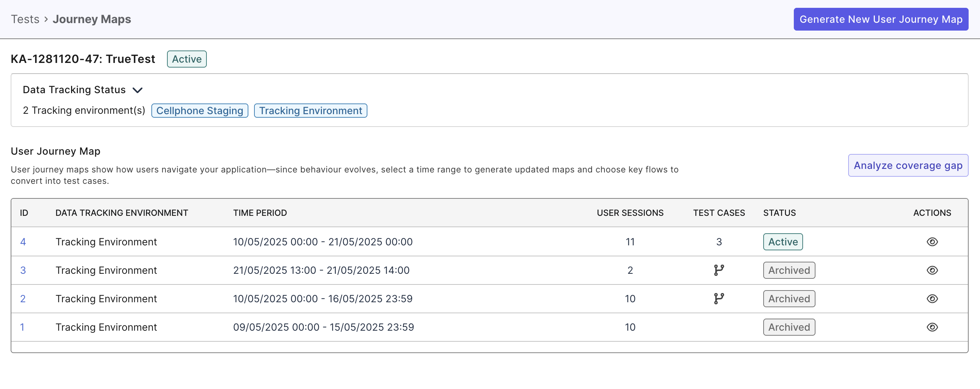Sort the table by the ID column header
Image resolution: width=980 pixels, height=389 pixels.
pyautogui.click(x=24, y=213)
